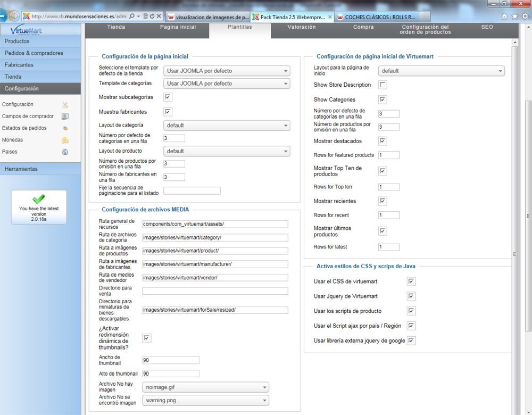Open the Template de categorías dropdown
This screenshot has width=532, height=415.
click(227, 84)
